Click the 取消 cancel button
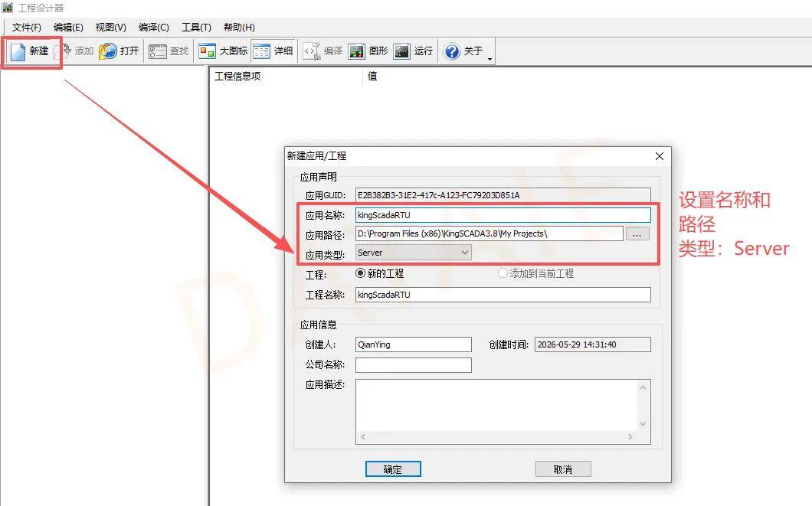Screen dimensions: 812x506 point(563,469)
